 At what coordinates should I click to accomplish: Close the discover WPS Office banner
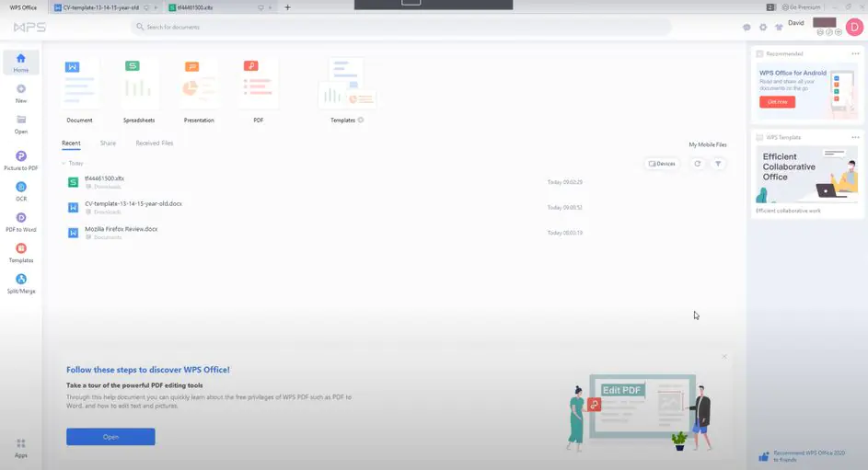724,357
